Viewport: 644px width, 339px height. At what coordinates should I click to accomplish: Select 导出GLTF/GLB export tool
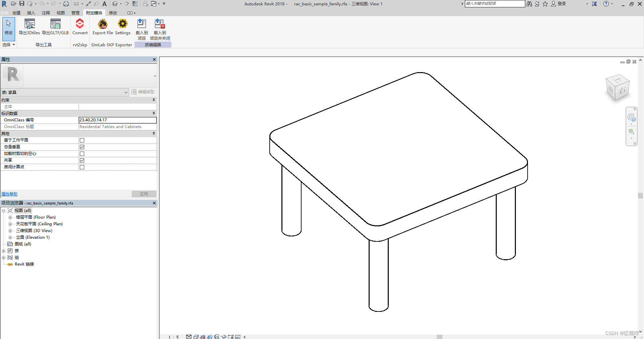[x=55, y=28]
